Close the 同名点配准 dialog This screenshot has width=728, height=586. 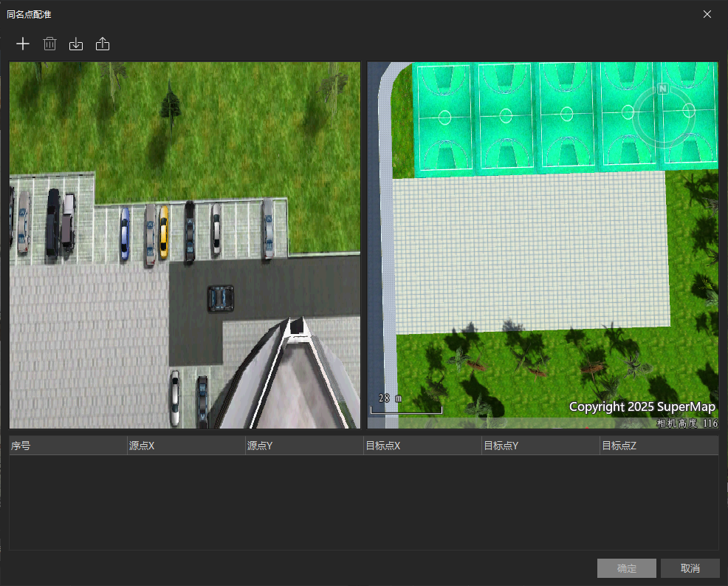(707, 14)
